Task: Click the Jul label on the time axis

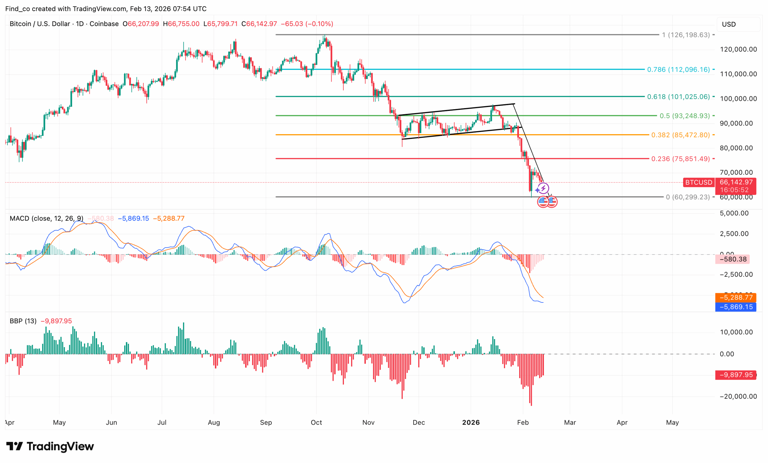Action: click(162, 422)
